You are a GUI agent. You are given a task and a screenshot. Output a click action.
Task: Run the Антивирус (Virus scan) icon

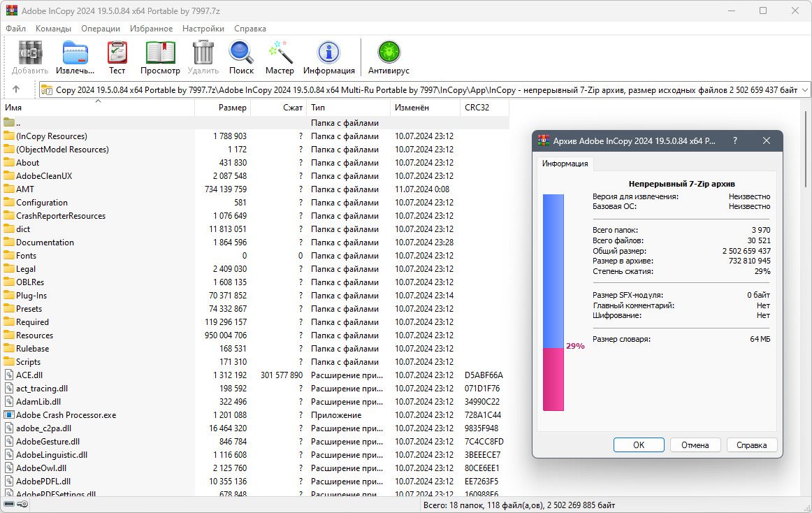(389, 53)
